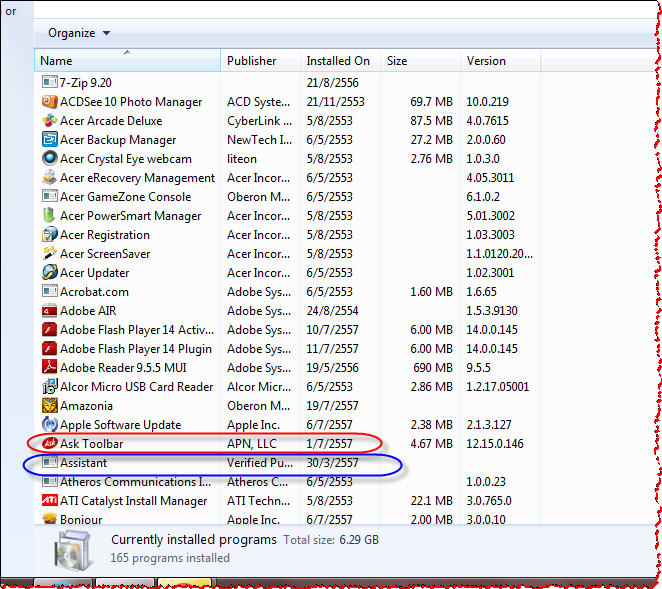Click the Acer ScreenSaver wand icon

(x=49, y=253)
